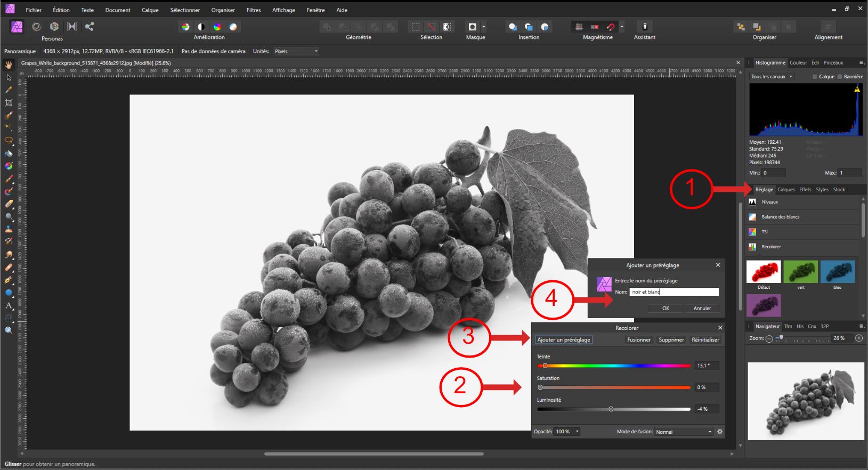
Task: Select the Clone stamp tool
Action: [x=9, y=229]
